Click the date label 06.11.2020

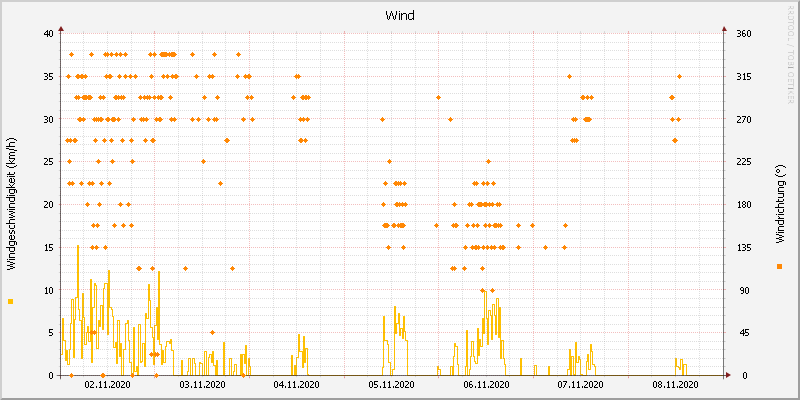(486, 385)
